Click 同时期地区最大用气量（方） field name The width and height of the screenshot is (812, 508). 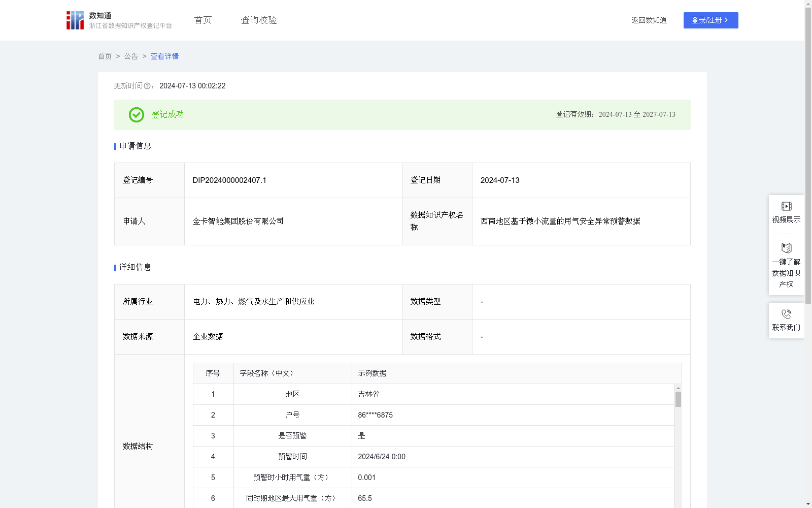292,498
